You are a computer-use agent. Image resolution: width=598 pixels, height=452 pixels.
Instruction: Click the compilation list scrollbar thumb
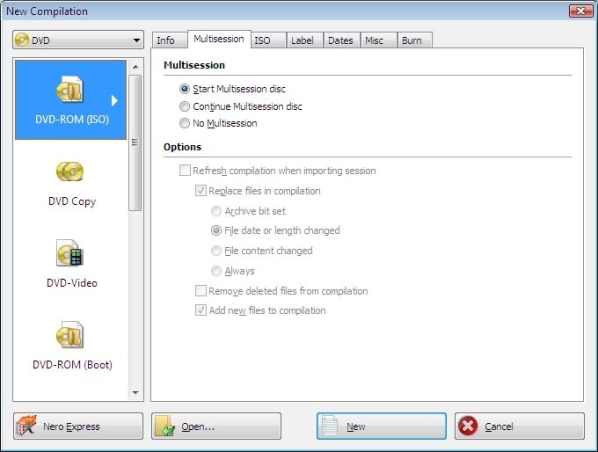[x=135, y=143]
